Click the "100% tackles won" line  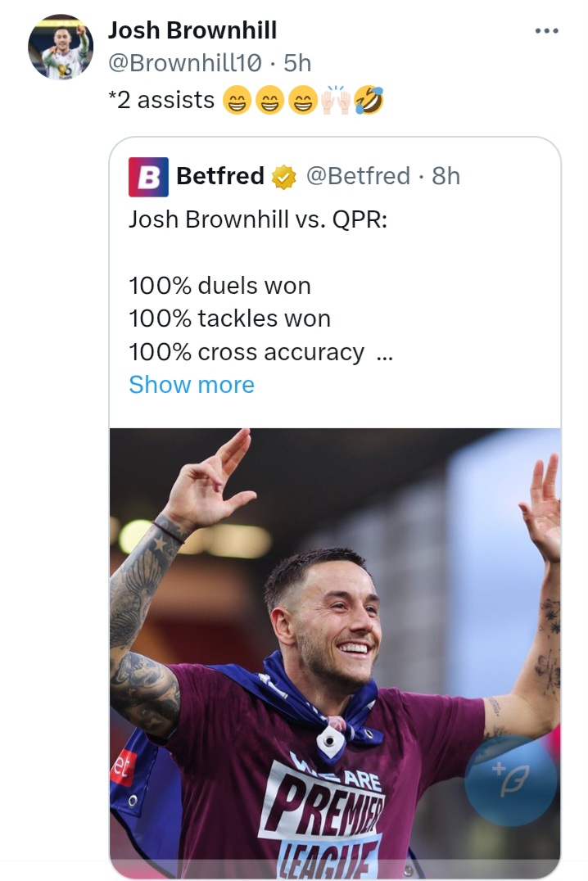229,319
